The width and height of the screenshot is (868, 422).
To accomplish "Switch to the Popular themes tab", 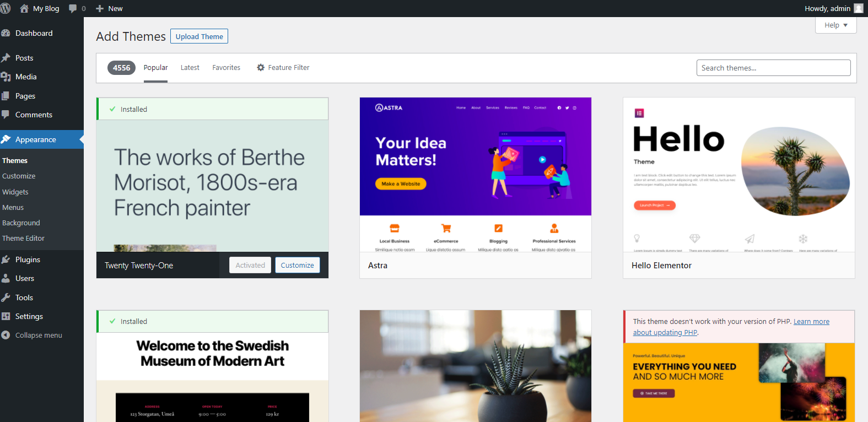I will pos(155,68).
